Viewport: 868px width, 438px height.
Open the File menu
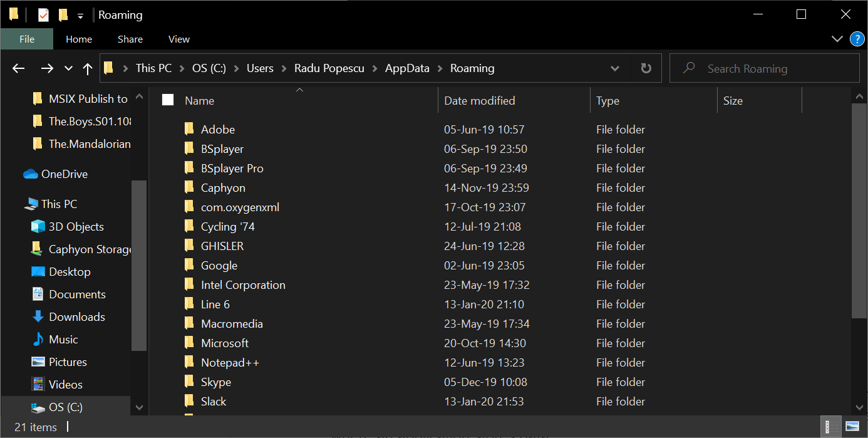click(x=27, y=39)
